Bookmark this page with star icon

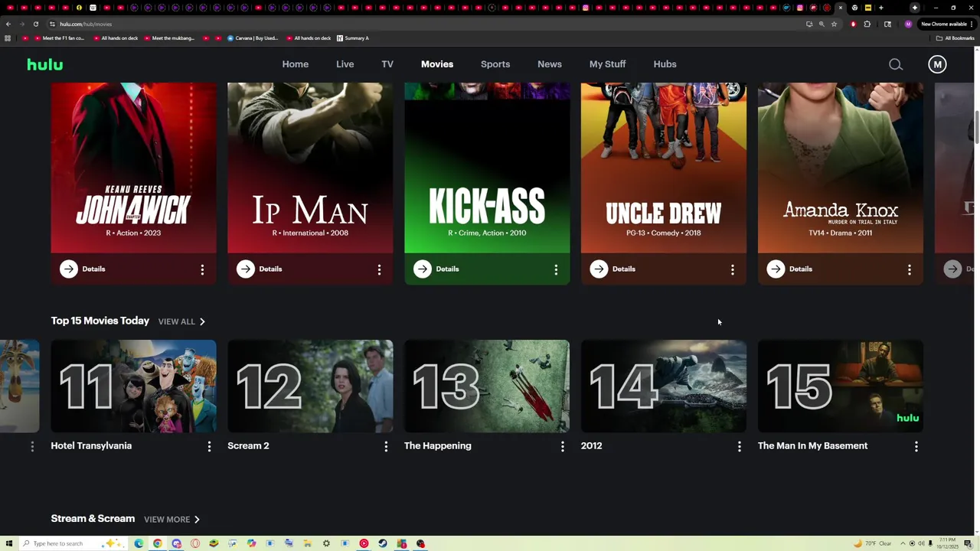tap(834, 24)
